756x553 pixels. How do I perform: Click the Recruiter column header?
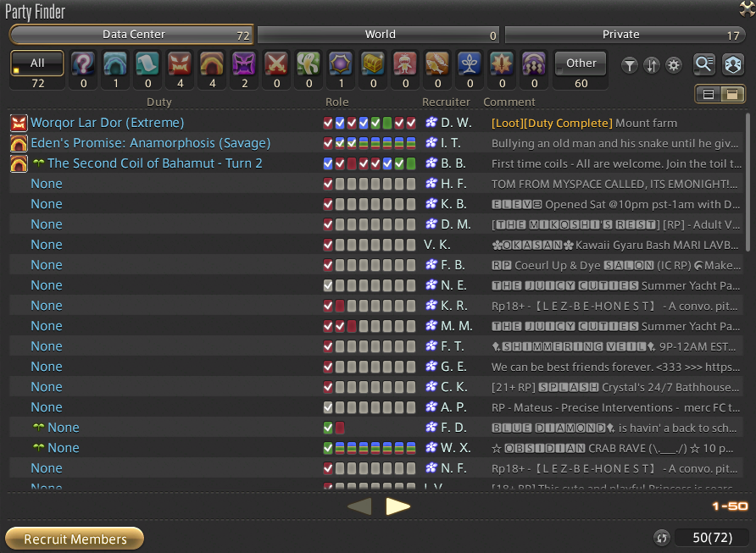pos(446,102)
